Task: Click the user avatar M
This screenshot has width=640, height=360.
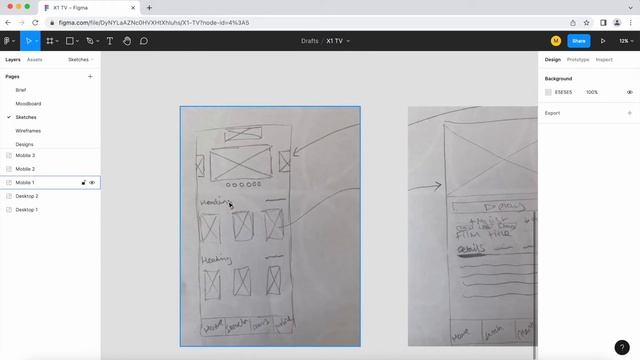Action: [x=556, y=41]
